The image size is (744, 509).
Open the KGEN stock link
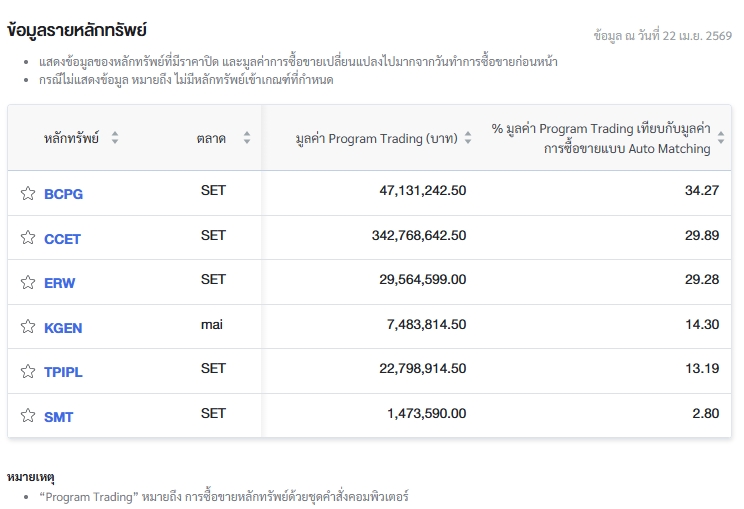pyautogui.click(x=63, y=328)
